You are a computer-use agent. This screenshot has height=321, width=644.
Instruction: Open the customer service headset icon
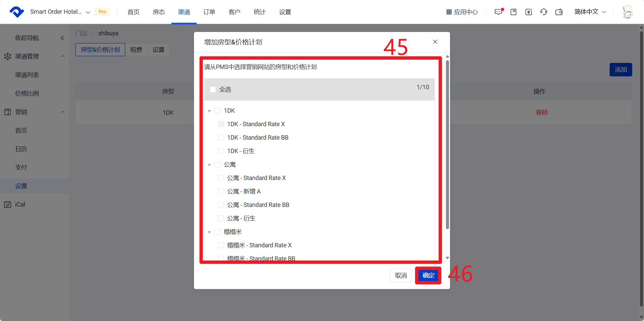544,12
